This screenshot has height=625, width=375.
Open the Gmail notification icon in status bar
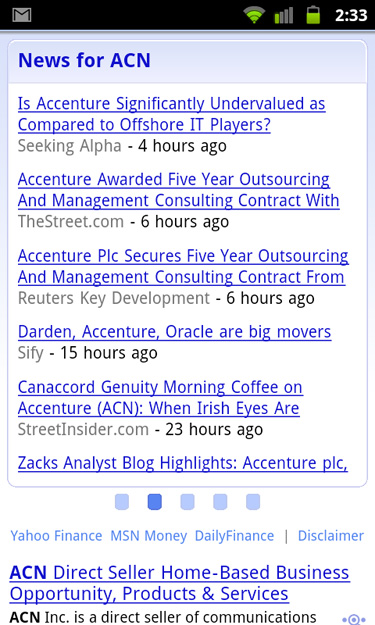coord(22,15)
